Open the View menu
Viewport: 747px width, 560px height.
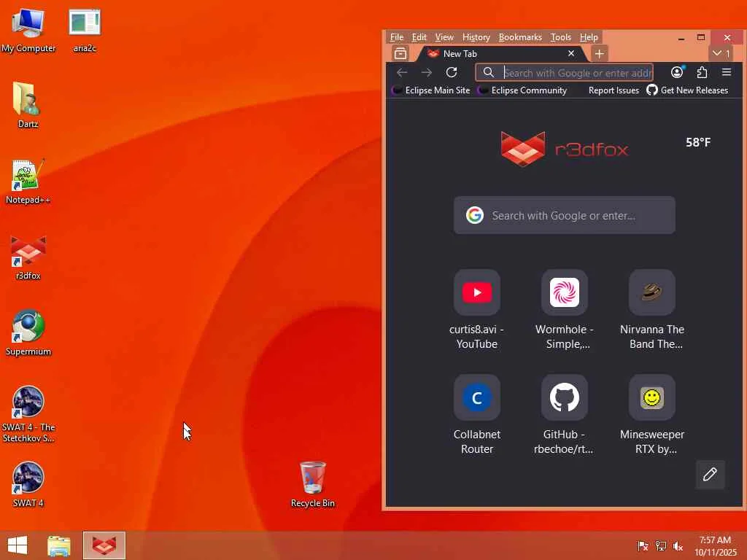(444, 37)
